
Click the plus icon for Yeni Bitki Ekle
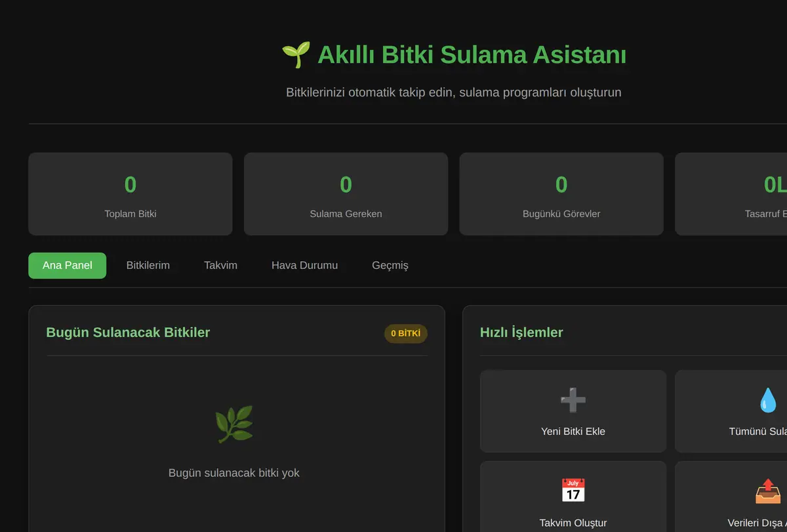(x=573, y=399)
